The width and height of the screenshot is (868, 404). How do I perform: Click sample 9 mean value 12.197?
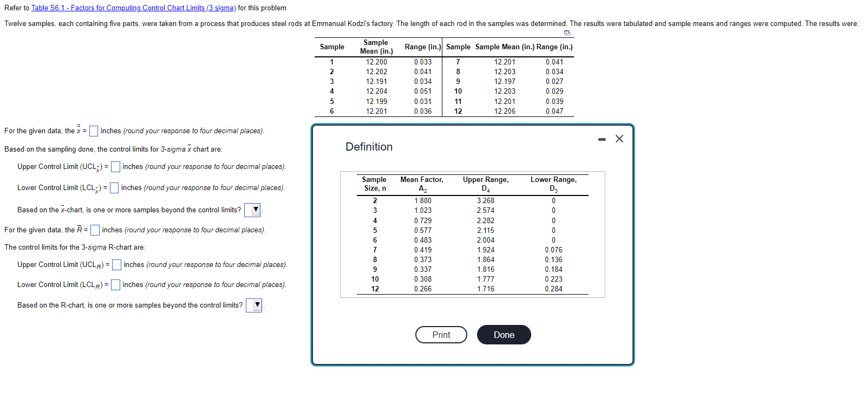pyautogui.click(x=505, y=81)
